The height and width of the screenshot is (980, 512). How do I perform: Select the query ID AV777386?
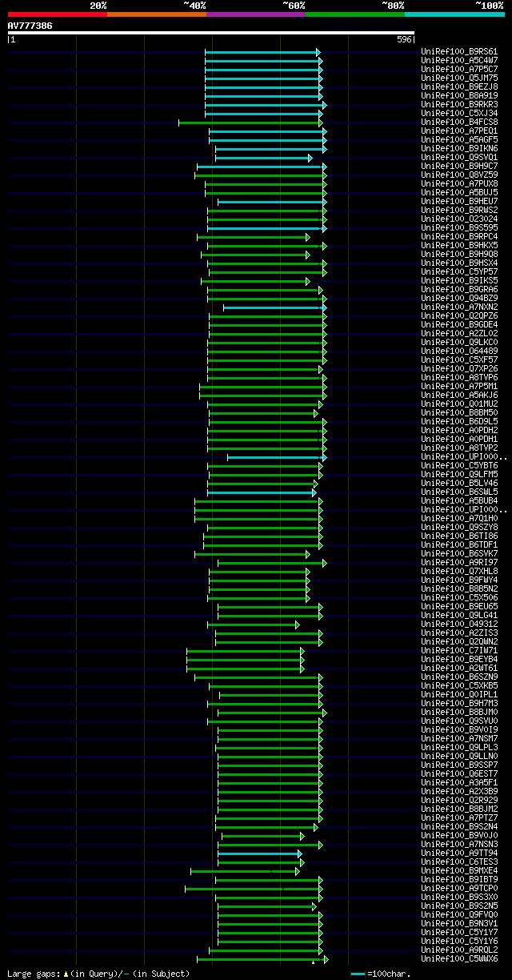30,26
